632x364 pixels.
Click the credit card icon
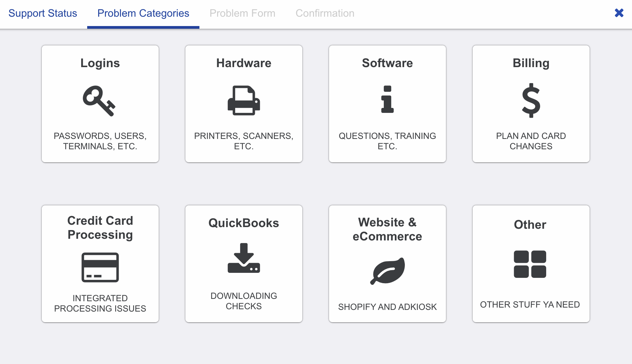click(x=100, y=267)
